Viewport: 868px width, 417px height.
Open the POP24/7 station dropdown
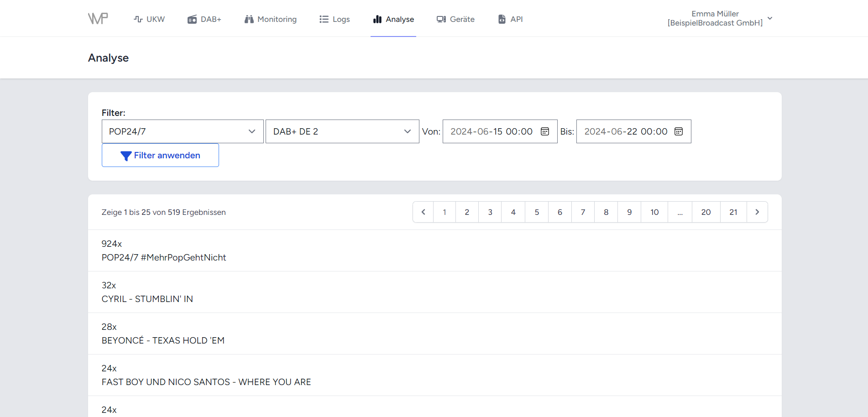point(183,131)
